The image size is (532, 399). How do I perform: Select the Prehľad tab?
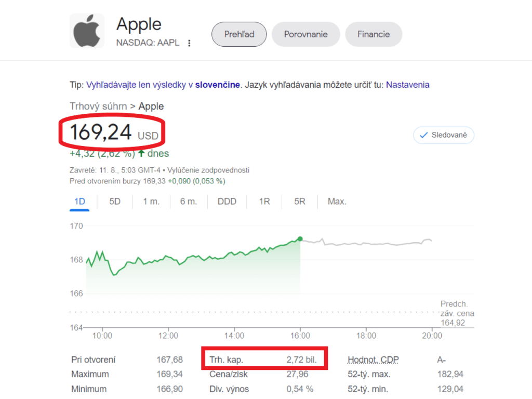click(x=239, y=34)
